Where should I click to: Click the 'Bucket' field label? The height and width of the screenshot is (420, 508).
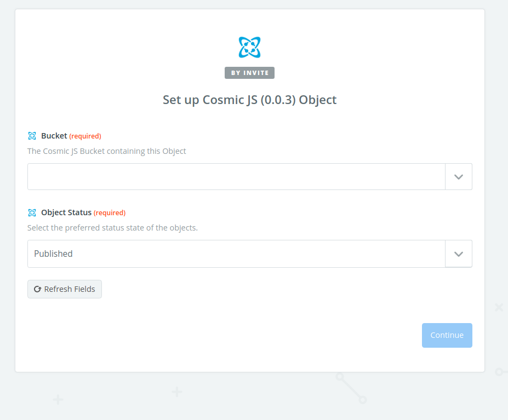[x=54, y=136]
